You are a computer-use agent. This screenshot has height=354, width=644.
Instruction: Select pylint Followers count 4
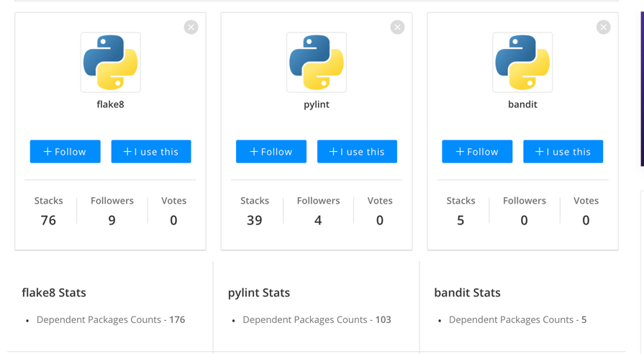point(318,221)
